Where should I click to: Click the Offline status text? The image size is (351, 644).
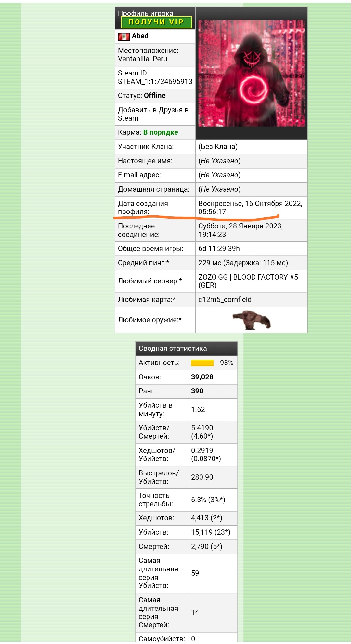[x=155, y=96]
